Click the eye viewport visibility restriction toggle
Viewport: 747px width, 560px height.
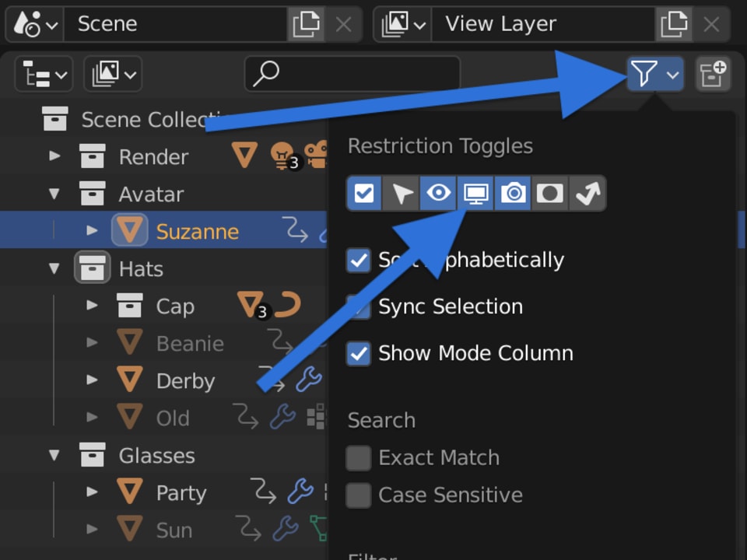(438, 193)
